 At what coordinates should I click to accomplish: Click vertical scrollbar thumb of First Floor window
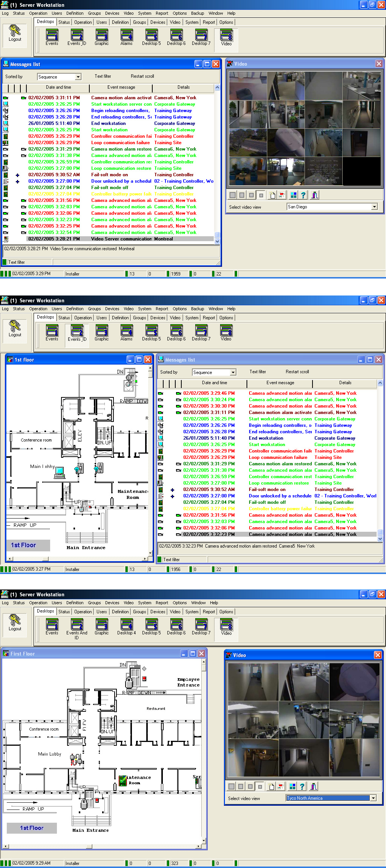(204, 668)
